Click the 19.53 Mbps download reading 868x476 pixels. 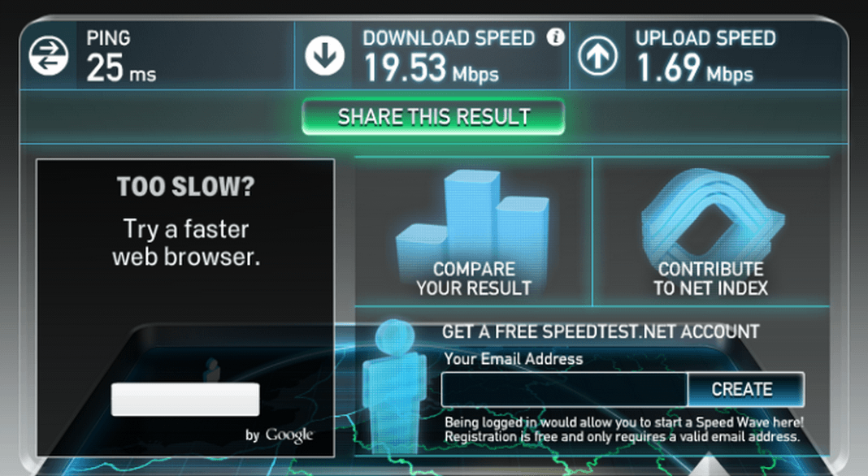click(432, 68)
